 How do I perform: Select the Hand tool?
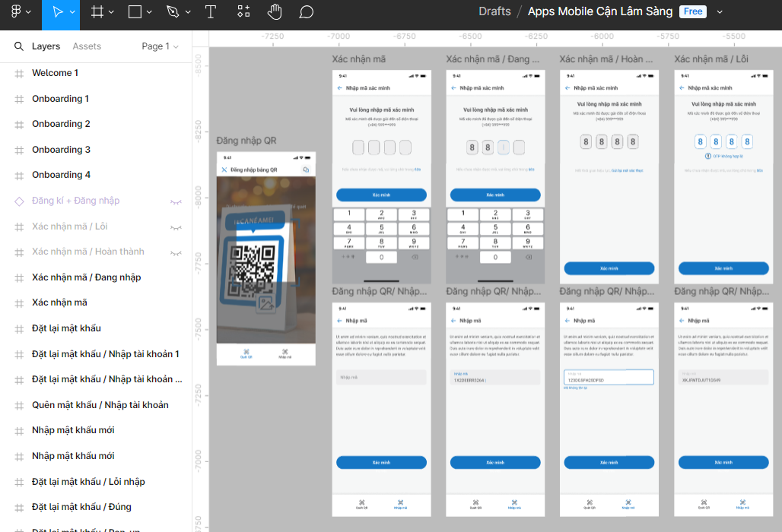point(275,12)
